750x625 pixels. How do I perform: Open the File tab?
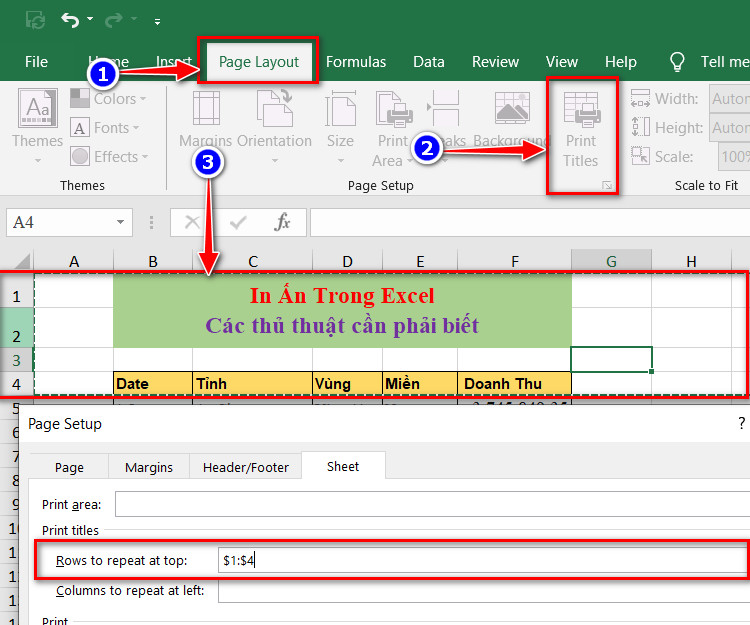(x=36, y=62)
